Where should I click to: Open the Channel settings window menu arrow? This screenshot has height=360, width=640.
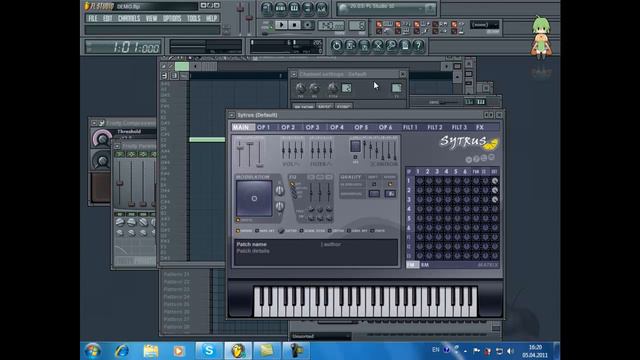click(293, 74)
